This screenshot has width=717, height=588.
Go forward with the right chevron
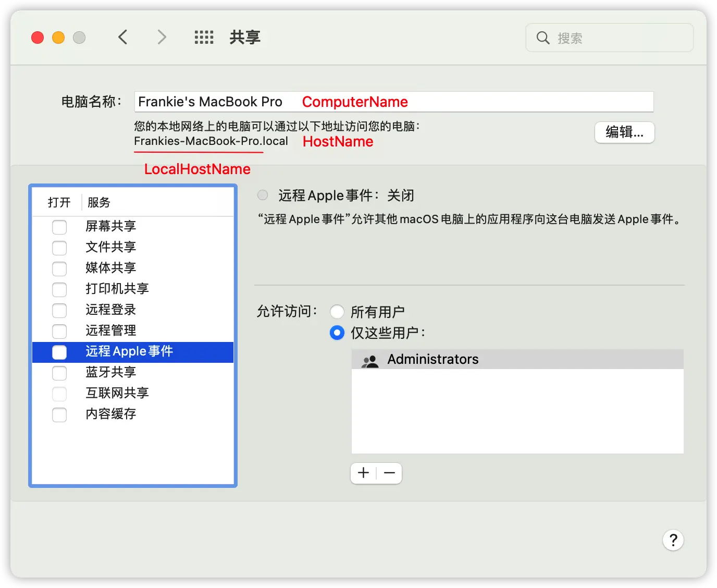pyautogui.click(x=162, y=37)
